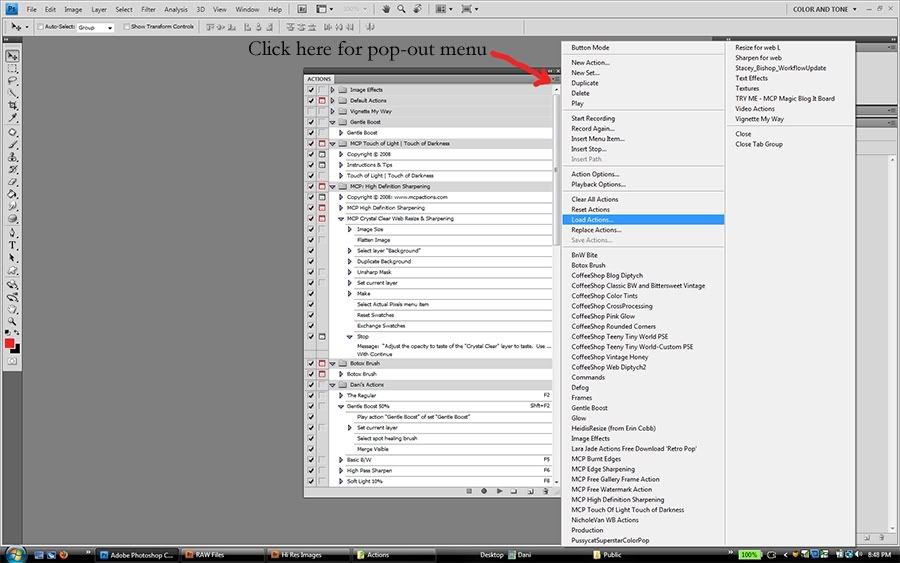Open the Filter menu

coord(148,9)
